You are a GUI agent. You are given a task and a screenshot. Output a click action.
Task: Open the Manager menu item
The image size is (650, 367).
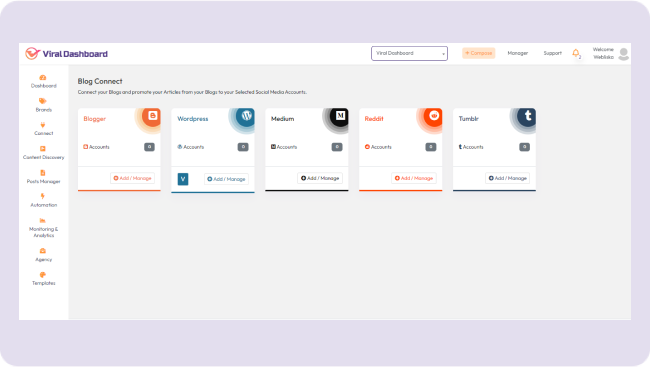518,53
